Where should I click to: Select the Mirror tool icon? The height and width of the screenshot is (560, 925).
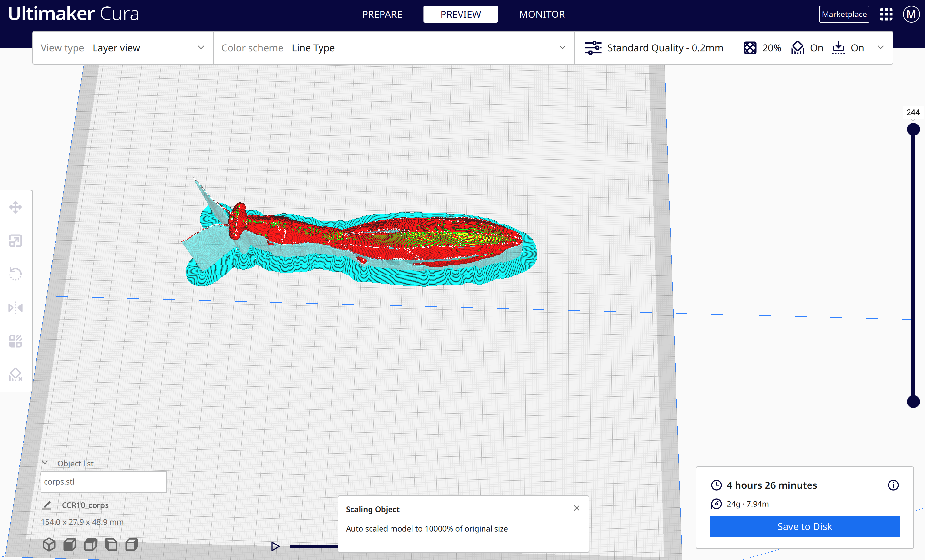(15, 308)
